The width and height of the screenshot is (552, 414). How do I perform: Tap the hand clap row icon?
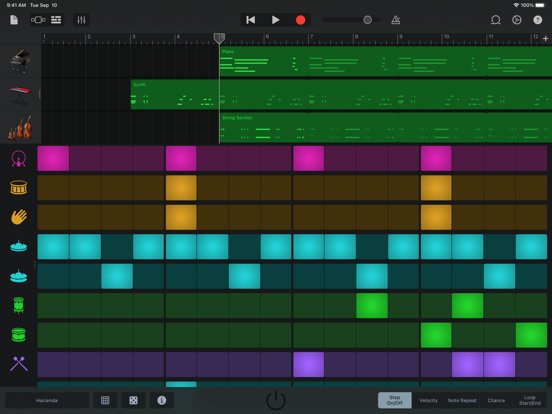[x=19, y=217]
